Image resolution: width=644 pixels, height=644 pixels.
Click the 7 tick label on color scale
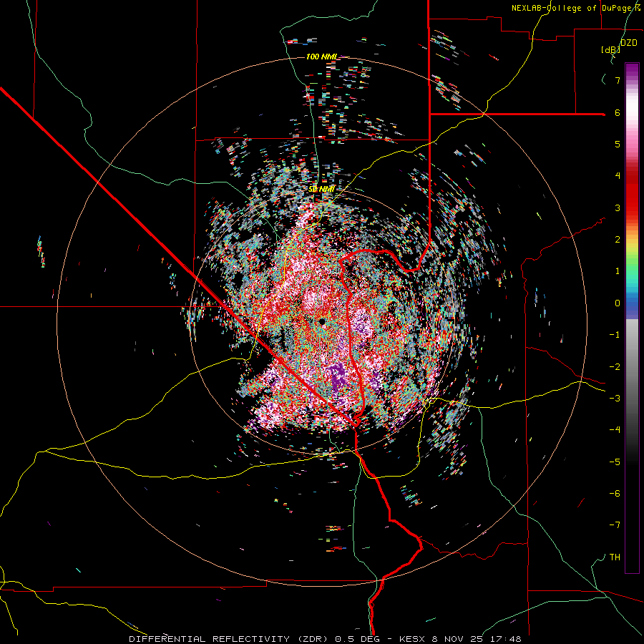(618, 80)
